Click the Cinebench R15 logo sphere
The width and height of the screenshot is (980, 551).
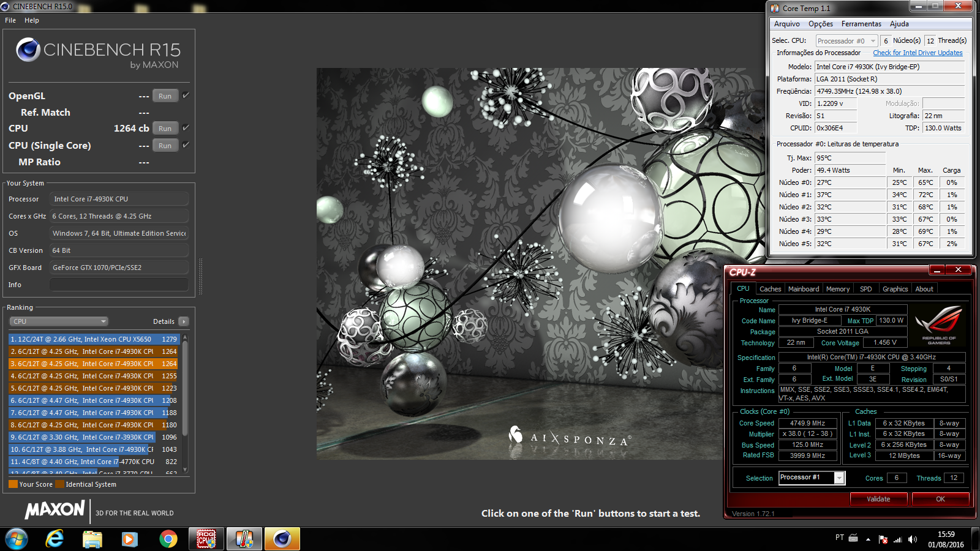[x=28, y=50]
